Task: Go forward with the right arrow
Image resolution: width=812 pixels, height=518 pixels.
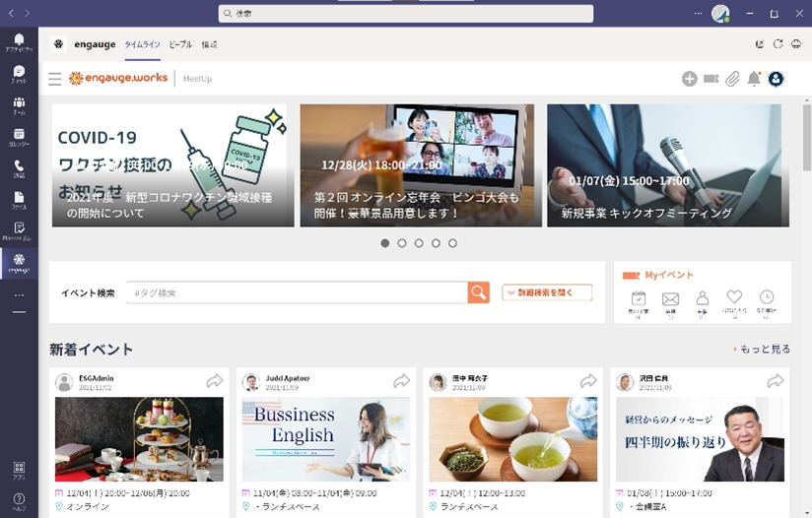Action: click(x=27, y=13)
